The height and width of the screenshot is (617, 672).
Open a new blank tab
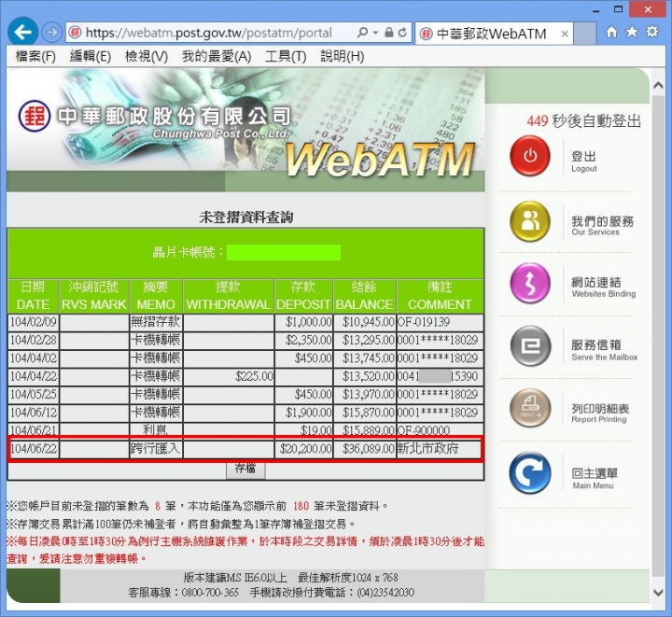(x=584, y=34)
